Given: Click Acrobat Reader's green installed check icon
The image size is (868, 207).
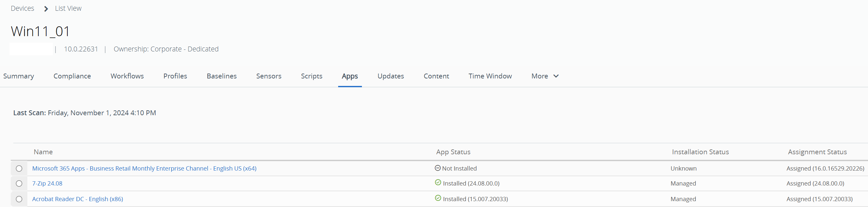Looking at the screenshot, I should [438, 198].
